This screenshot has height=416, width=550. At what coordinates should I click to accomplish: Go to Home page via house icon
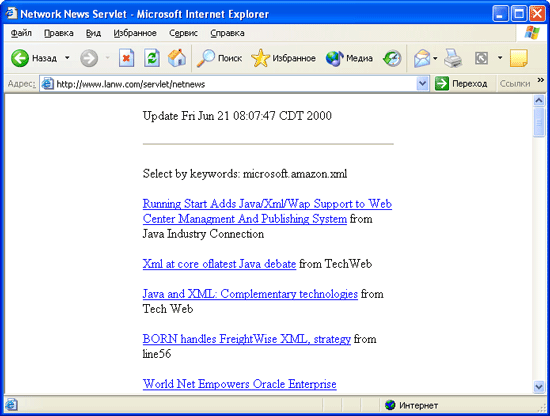[x=177, y=58]
